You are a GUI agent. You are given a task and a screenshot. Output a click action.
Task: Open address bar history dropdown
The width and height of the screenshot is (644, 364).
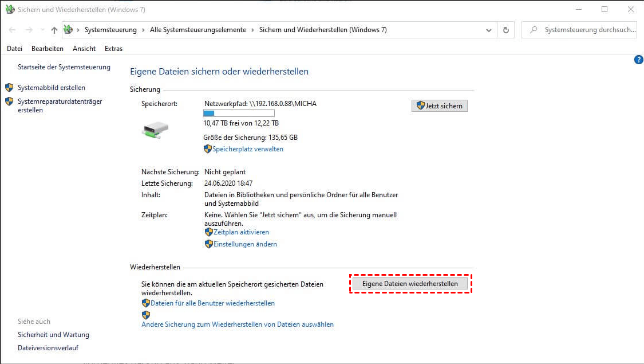(x=489, y=30)
